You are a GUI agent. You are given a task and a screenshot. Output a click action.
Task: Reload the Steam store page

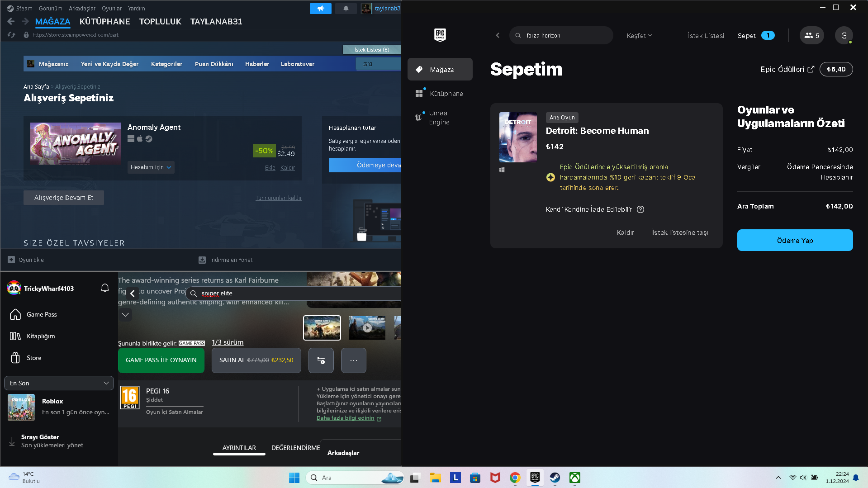click(11, 35)
